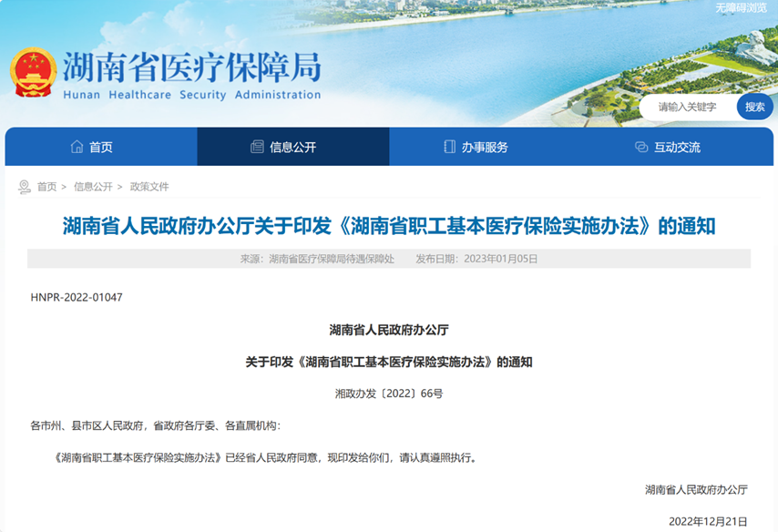Switch to the 信息公开 navigation tab
The image size is (778, 532).
pos(293,147)
